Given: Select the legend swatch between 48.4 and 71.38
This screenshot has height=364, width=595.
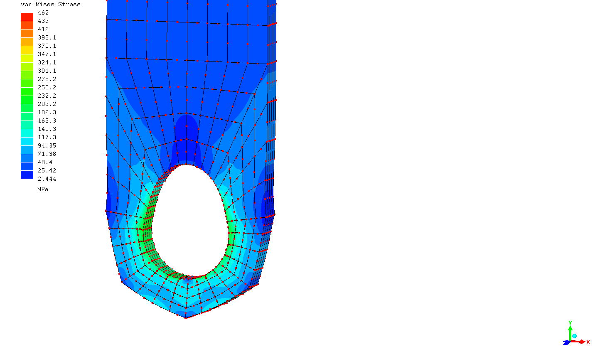Looking at the screenshot, I should point(27,158).
